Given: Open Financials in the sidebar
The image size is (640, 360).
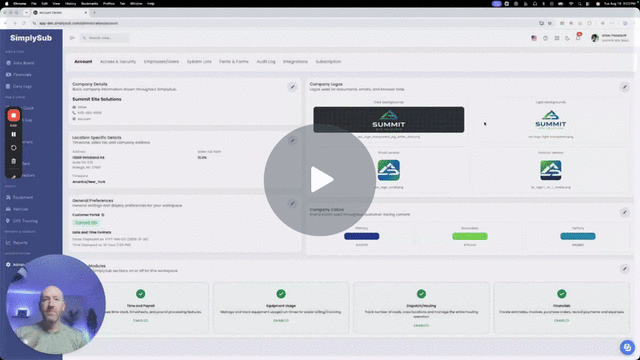Looking at the screenshot, I should pyautogui.click(x=19, y=75).
